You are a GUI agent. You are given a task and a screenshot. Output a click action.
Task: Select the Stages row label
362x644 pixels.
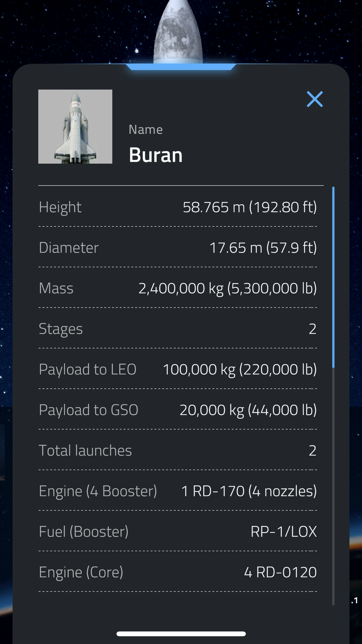point(61,329)
